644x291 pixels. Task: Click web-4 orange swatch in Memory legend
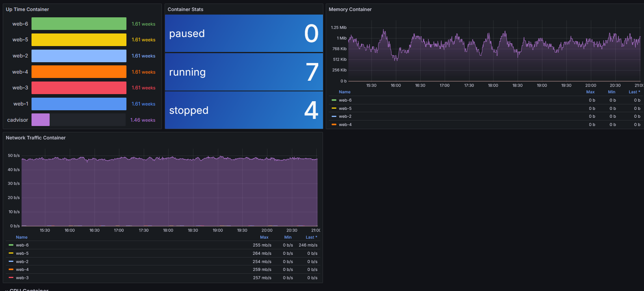coord(334,124)
